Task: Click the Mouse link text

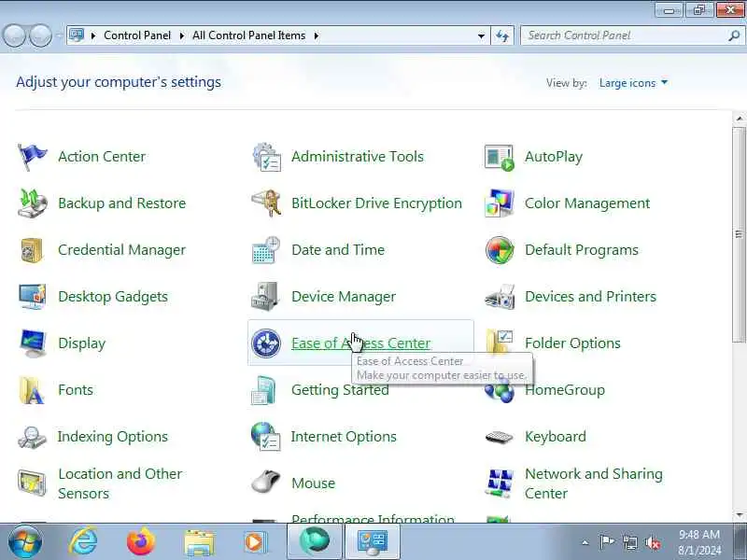Action: [x=313, y=483]
